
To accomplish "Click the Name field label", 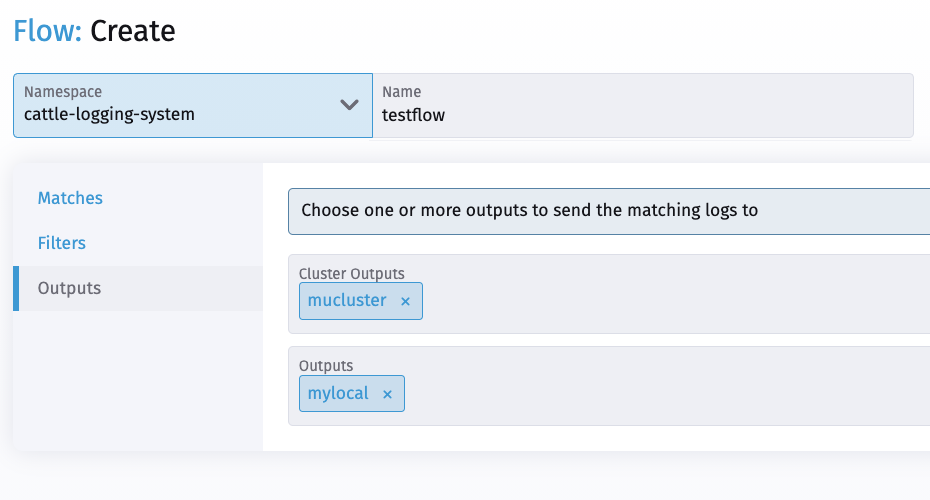I will [x=401, y=92].
